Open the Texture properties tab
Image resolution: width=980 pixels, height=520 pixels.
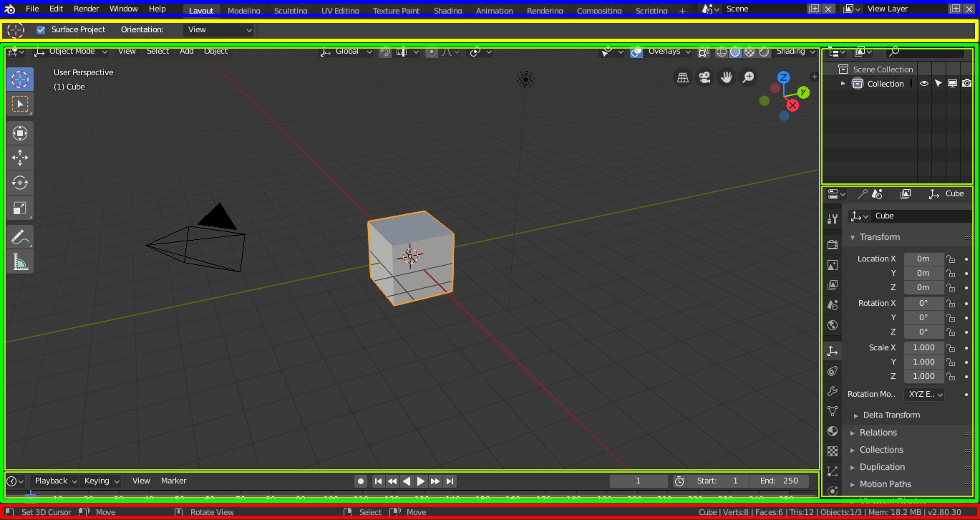(x=832, y=451)
